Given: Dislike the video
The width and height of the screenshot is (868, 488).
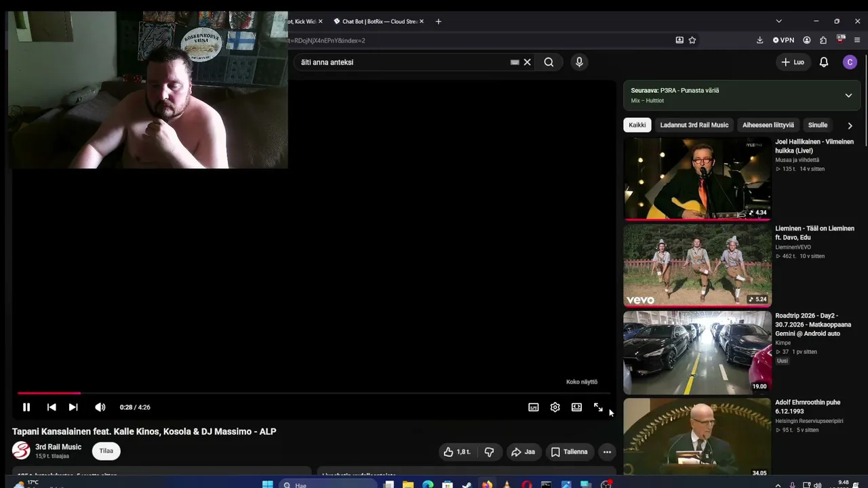Looking at the screenshot, I should pyautogui.click(x=489, y=452).
